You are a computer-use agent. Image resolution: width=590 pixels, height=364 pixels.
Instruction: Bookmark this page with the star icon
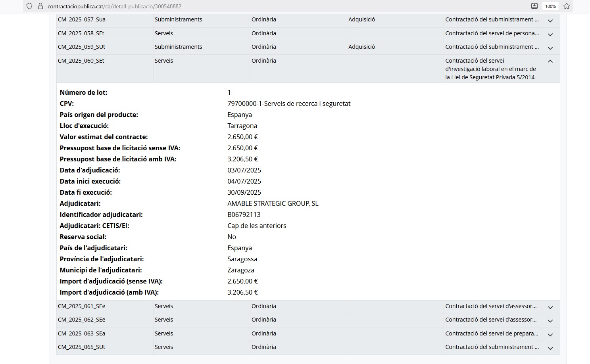click(567, 6)
